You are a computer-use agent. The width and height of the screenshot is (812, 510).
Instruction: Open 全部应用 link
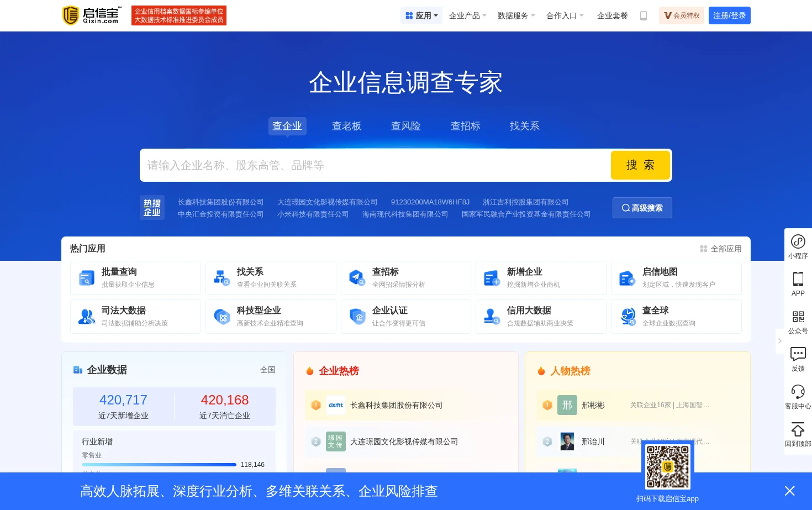(721, 249)
